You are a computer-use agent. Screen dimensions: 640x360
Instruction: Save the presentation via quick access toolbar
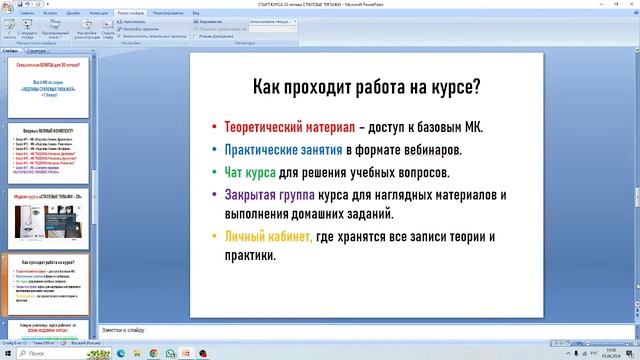[x=19, y=4]
